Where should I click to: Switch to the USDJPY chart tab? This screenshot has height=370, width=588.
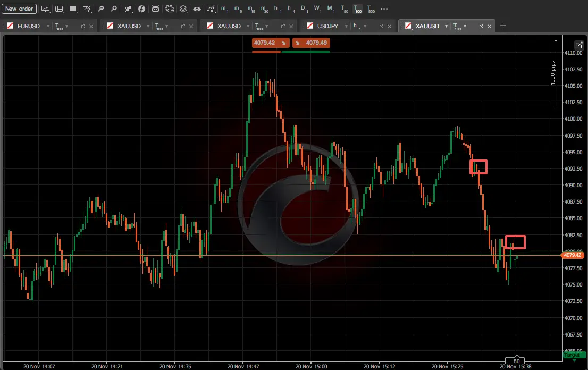(x=327, y=26)
